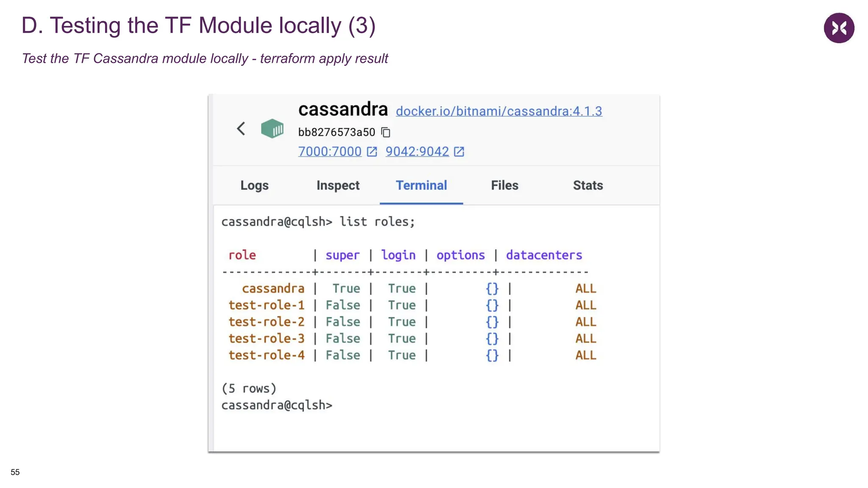
Task: Click the 'role' column header
Action: 242,255
